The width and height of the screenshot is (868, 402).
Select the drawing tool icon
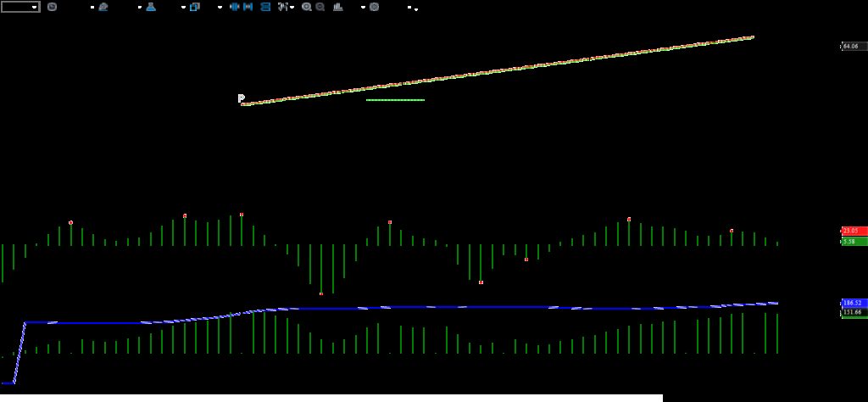point(103,7)
